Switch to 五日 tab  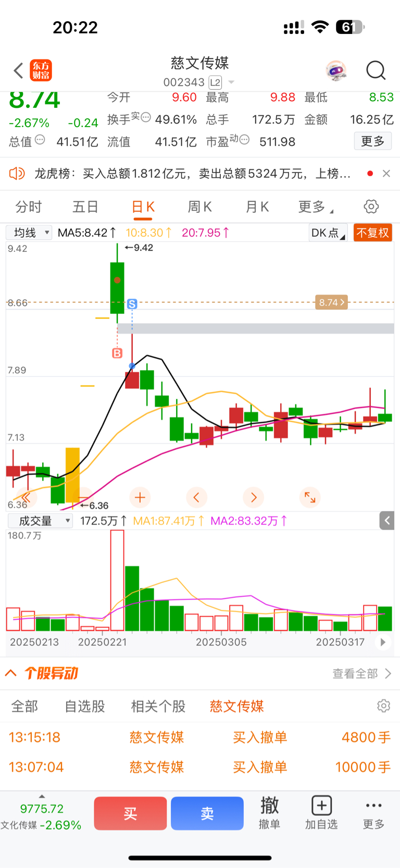click(85, 207)
